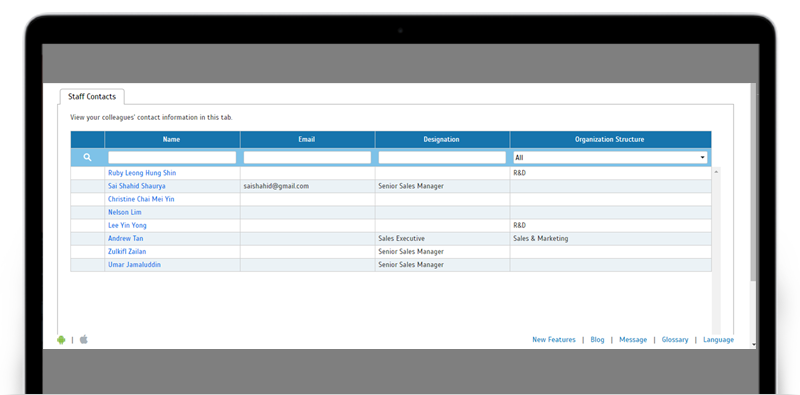Open the Apple iOS app icon link
Viewport: 800px width, 395px height.
pyautogui.click(x=84, y=339)
